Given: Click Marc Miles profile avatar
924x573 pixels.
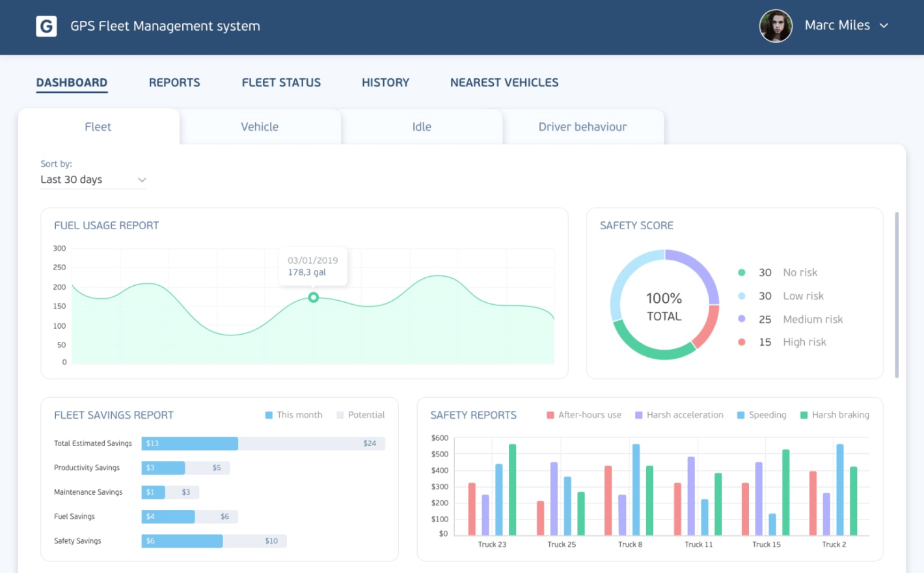Looking at the screenshot, I should click(x=776, y=26).
